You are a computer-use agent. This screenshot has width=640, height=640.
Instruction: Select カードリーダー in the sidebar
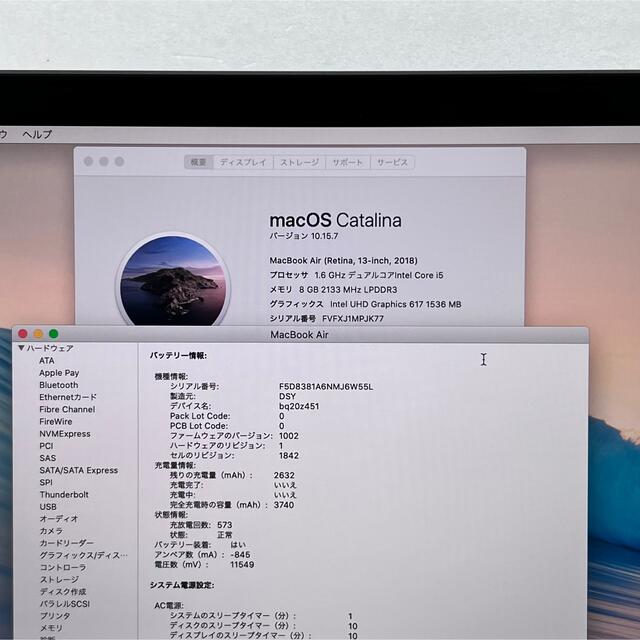pyautogui.click(x=66, y=543)
